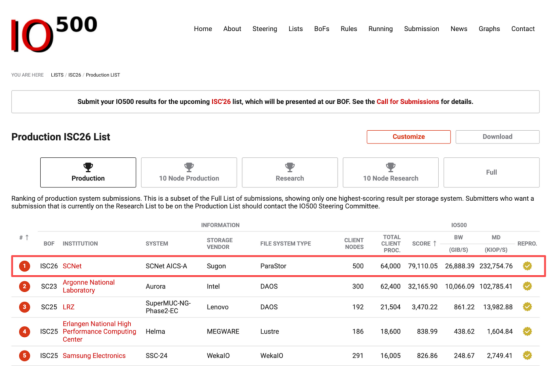Click LISTS in the breadcrumb
553x367 pixels.
pos(57,75)
